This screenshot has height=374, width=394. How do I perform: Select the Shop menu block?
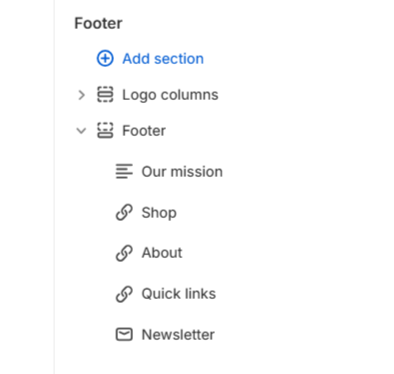coord(159,213)
